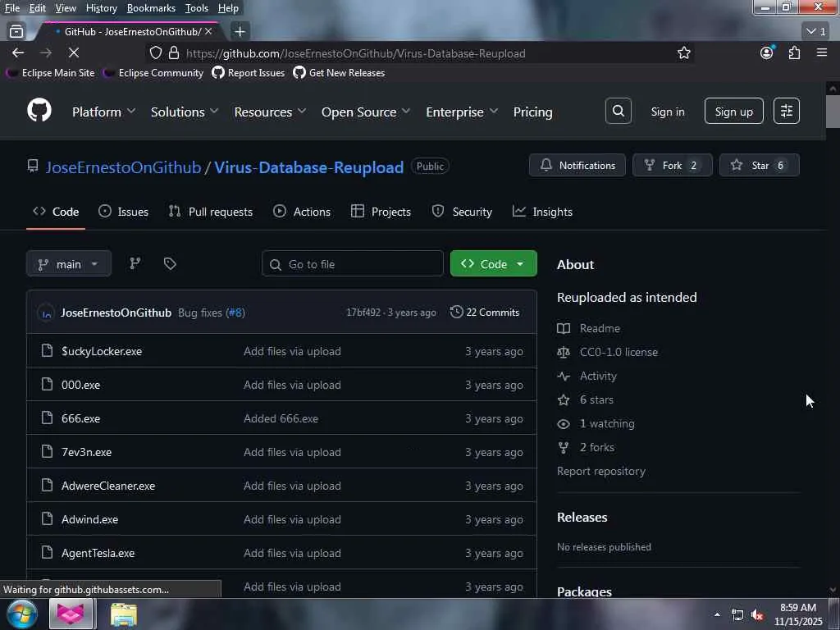Open the browser hamburger menu

point(822,52)
